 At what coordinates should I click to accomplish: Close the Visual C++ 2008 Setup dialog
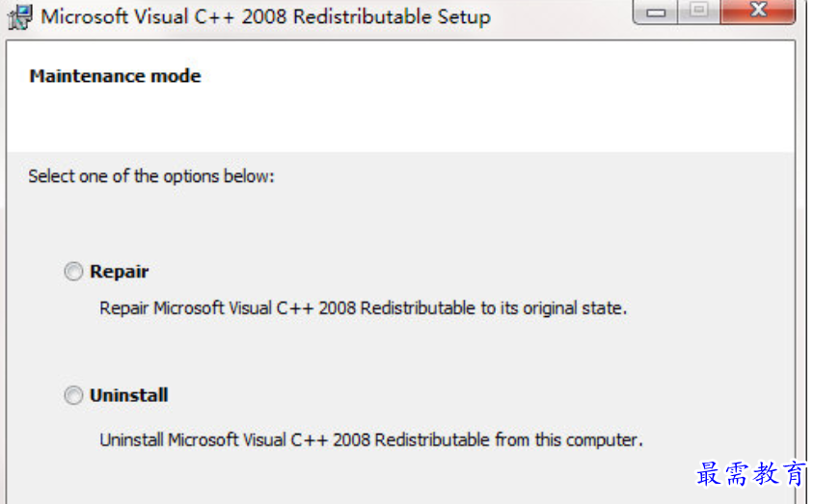click(x=758, y=11)
